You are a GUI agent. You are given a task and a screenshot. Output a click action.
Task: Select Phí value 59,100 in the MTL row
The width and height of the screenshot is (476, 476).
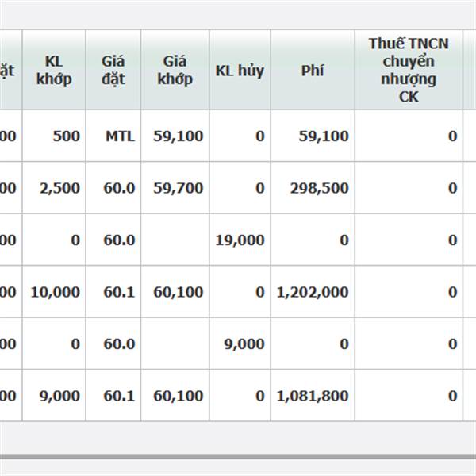pos(313,136)
